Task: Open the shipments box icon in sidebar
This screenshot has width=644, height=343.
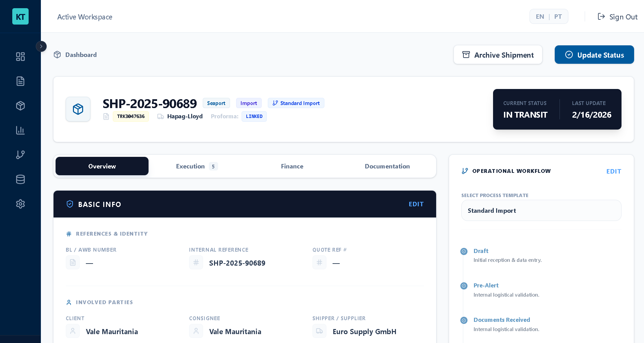Action: tap(20, 106)
